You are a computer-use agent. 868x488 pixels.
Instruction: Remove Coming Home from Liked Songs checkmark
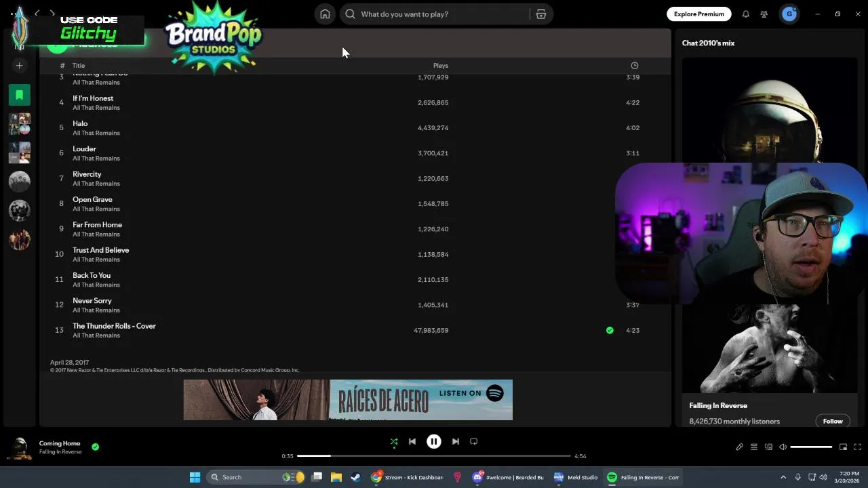click(x=96, y=447)
